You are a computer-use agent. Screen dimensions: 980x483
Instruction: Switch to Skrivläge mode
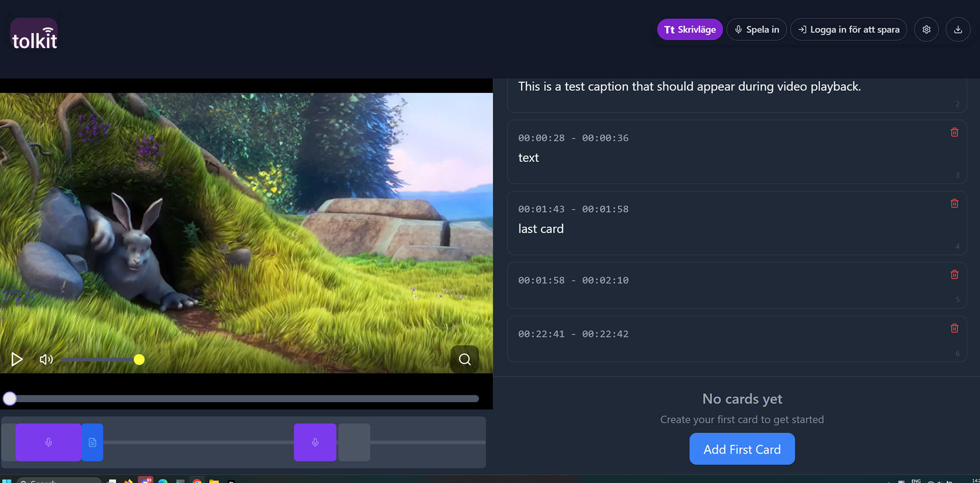click(x=690, y=30)
